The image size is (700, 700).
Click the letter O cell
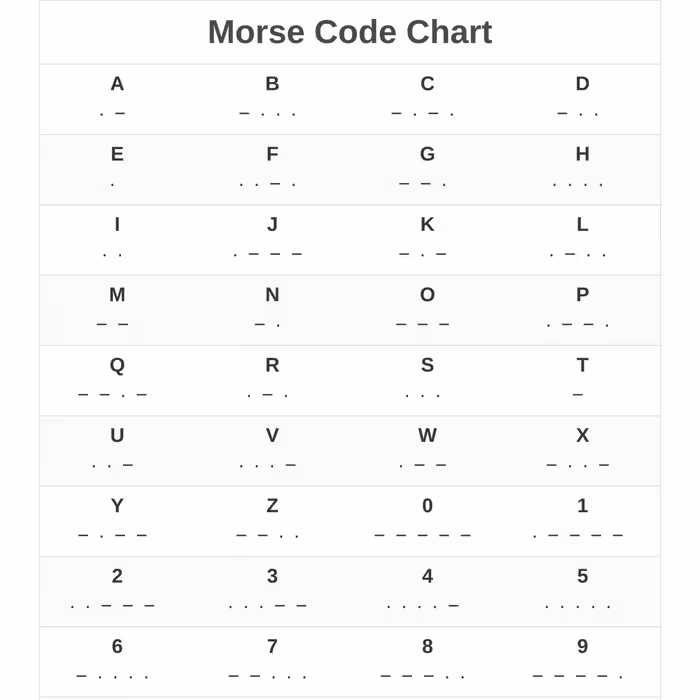pos(427,309)
